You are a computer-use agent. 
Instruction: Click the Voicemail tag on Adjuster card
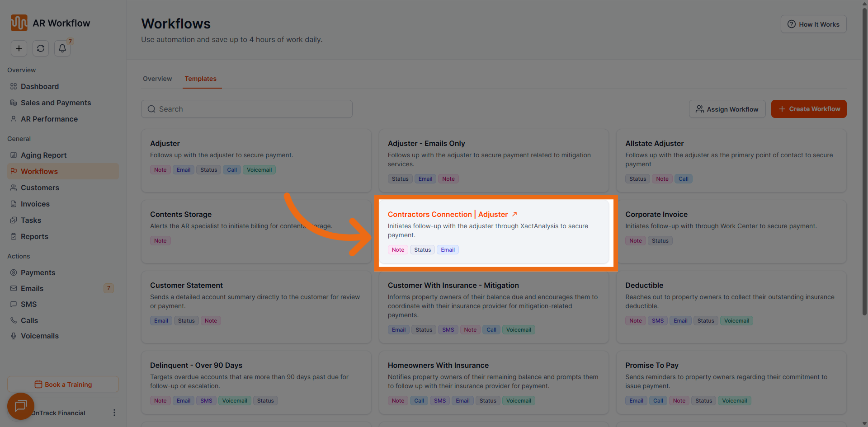click(259, 170)
